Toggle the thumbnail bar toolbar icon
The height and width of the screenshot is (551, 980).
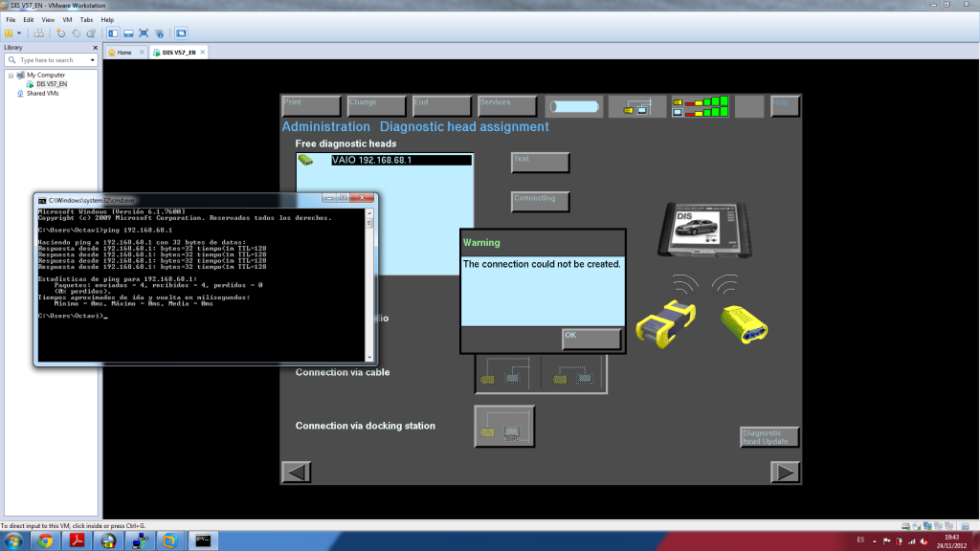click(x=128, y=33)
